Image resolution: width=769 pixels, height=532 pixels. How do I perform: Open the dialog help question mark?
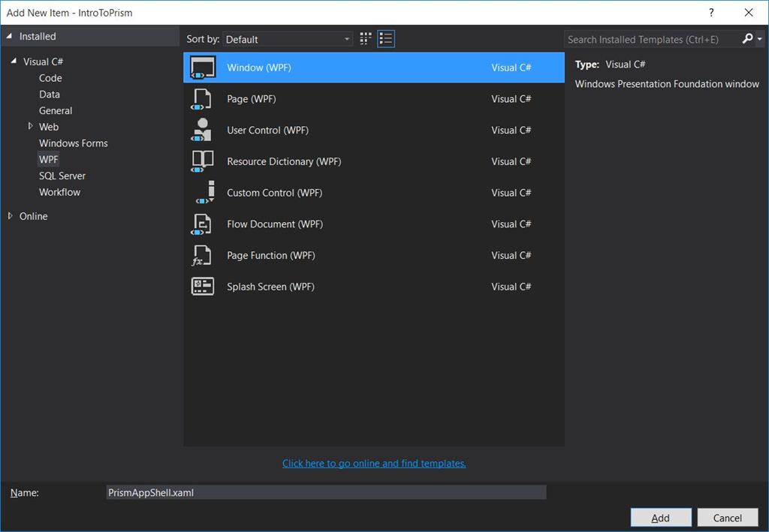click(711, 13)
